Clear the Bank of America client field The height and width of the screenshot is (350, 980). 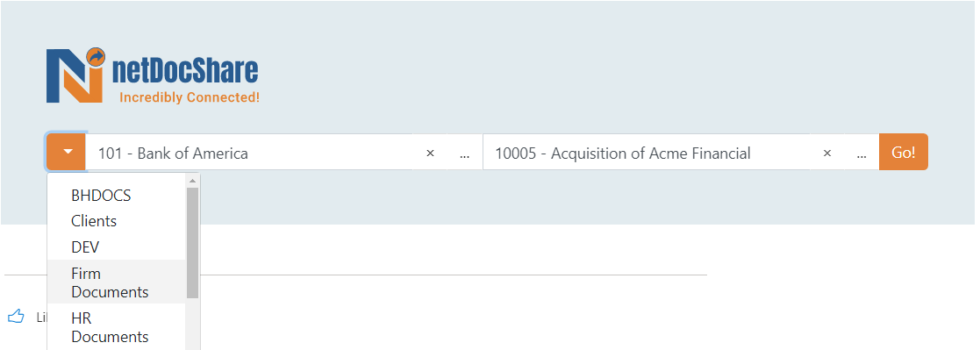(x=430, y=154)
